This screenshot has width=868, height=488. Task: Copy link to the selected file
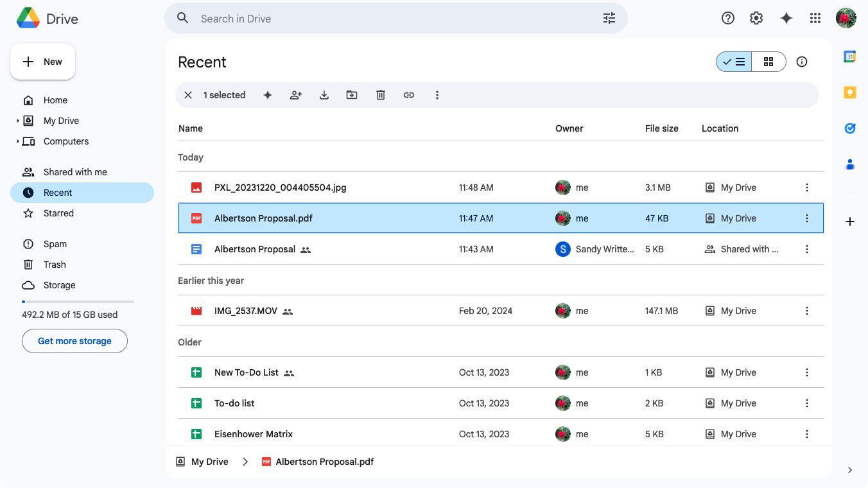click(409, 95)
